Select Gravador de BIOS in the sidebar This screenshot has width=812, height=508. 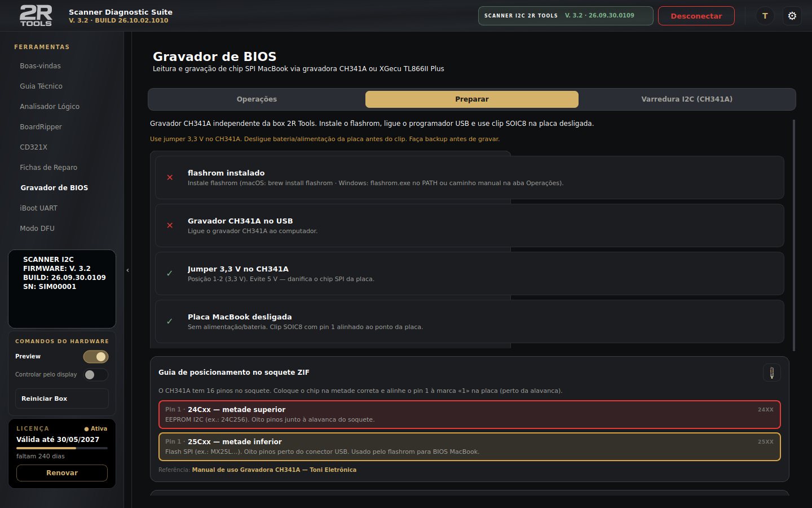54,188
